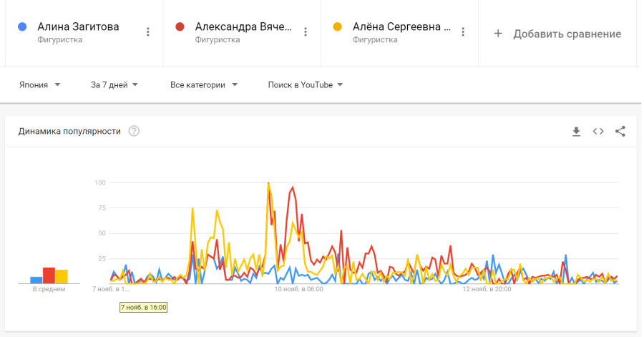This screenshot has height=337, width=644.
Task: Click the yellow dot for Алёна Сергеевна
Action: (x=338, y=27)
